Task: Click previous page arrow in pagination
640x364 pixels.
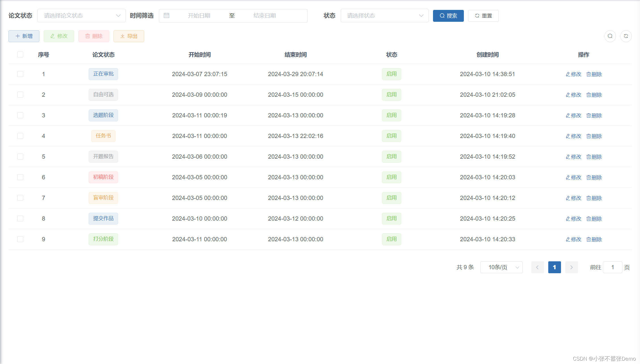Action: tap(537, 267)
